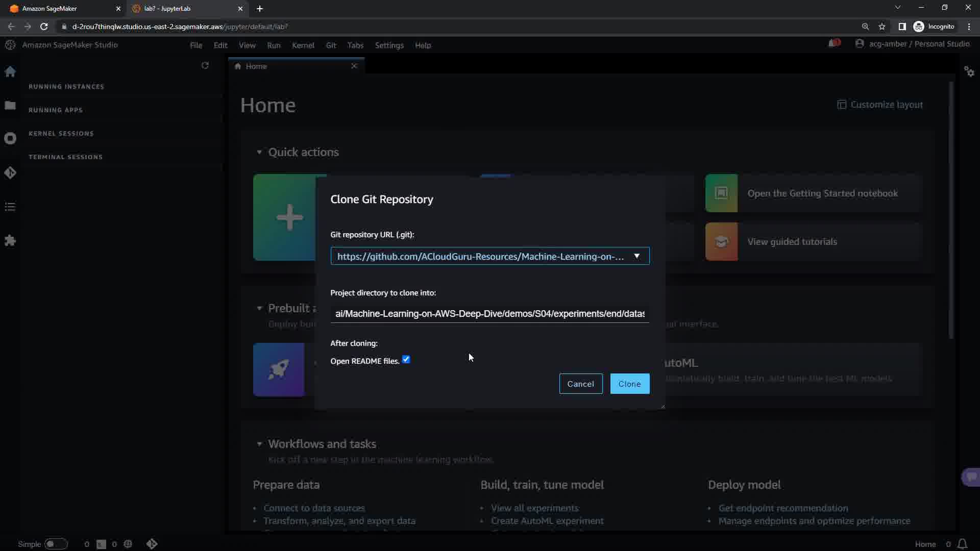Viewport: 980px width, 551px height.
Task: Toggle the Simple interface mode switch
Action: point(56,544)
